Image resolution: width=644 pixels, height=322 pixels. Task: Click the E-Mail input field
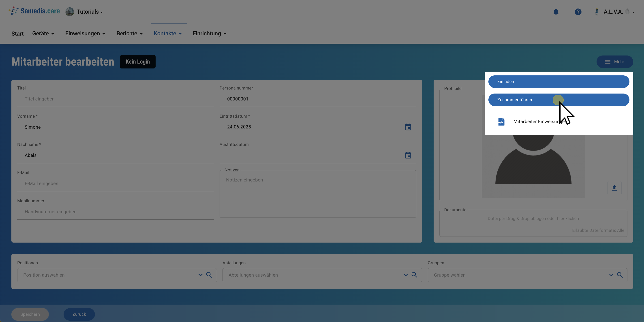click(x=115, y=183)
